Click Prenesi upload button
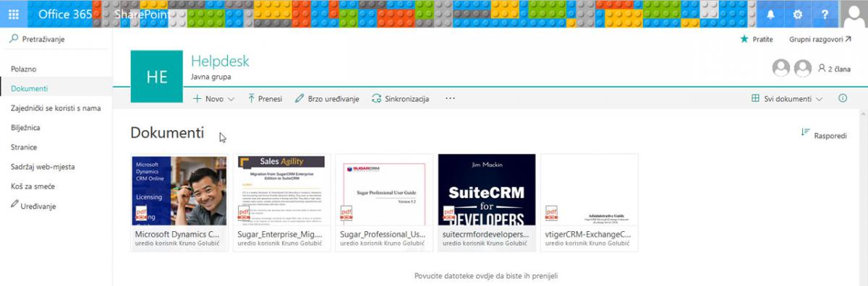868x286 pixels. click(x=265, y=99)
